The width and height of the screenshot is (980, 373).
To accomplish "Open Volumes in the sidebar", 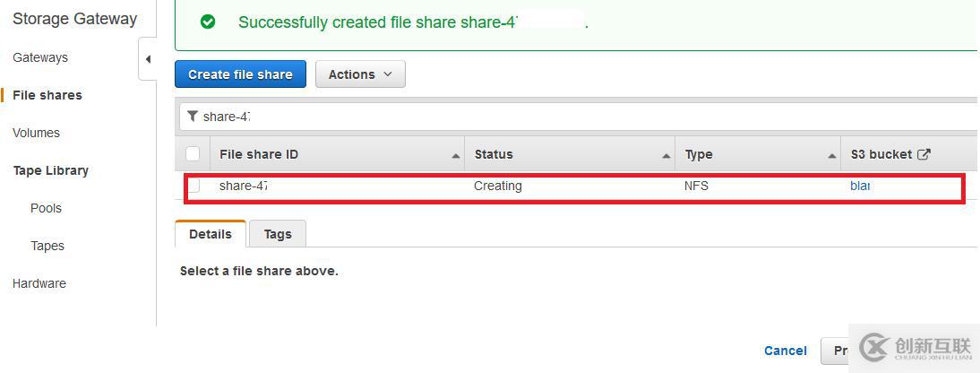I will pos(36,133).
